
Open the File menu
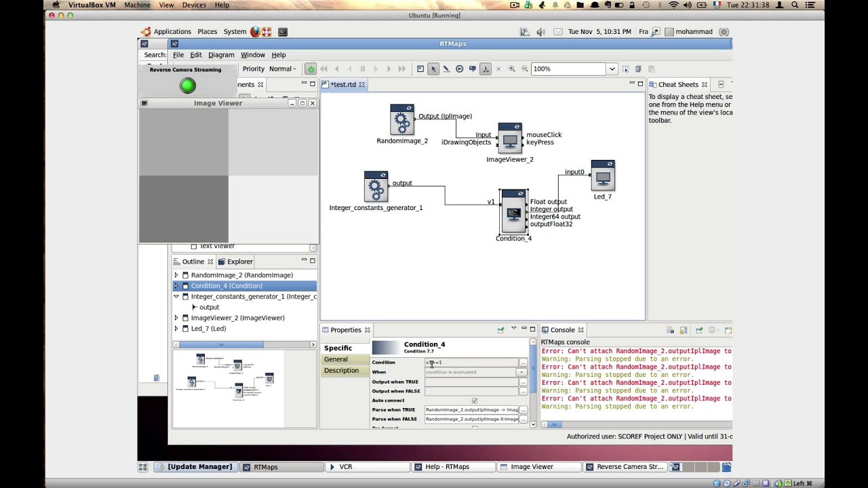(178, 55)
